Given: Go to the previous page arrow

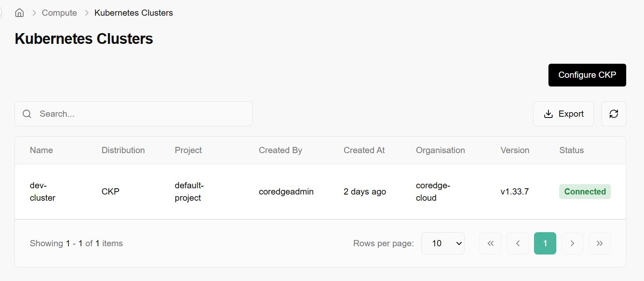Looking at the screenshot, I should pos(517,243).
